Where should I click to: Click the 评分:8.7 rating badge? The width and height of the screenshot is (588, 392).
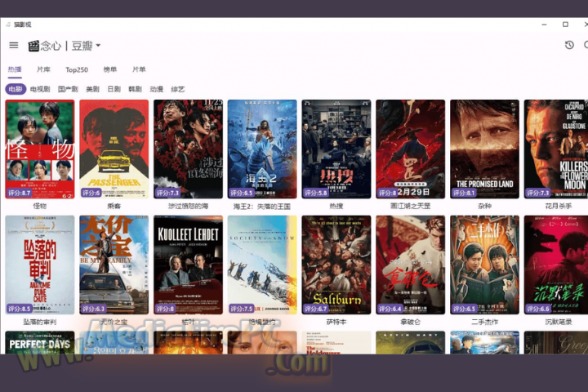20,193
